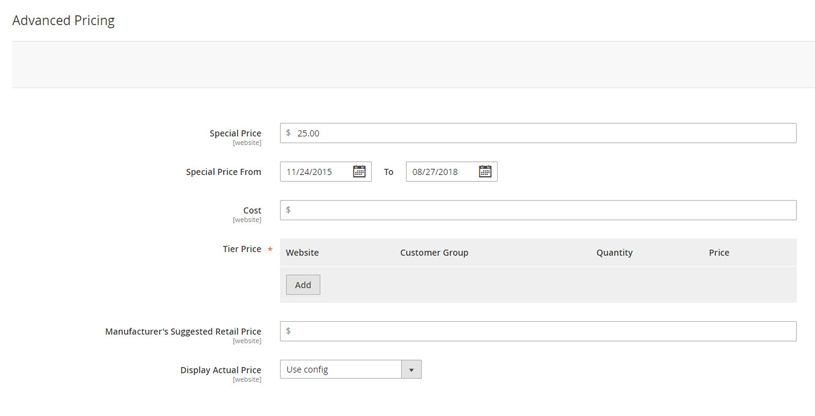Click the To label between dates

click(x=389, y=172)
